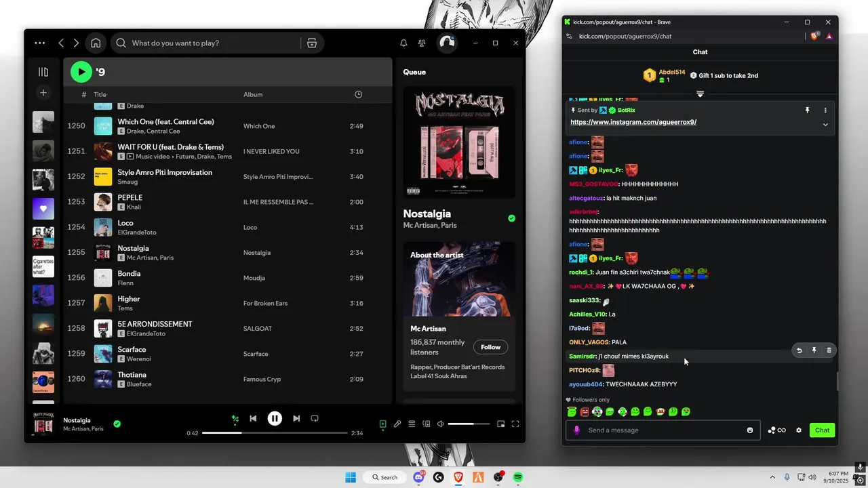Viewport: 868px width, 488px height.
Task: Unpin the pinned BotRix message
Action: tap(807, 110)
